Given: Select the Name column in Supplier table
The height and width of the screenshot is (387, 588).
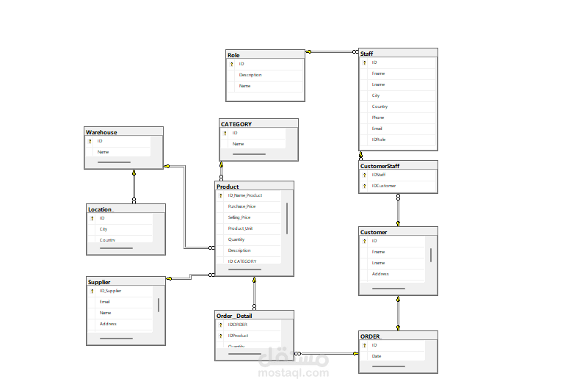Looking at the screenshot, I should coord(120,313).
